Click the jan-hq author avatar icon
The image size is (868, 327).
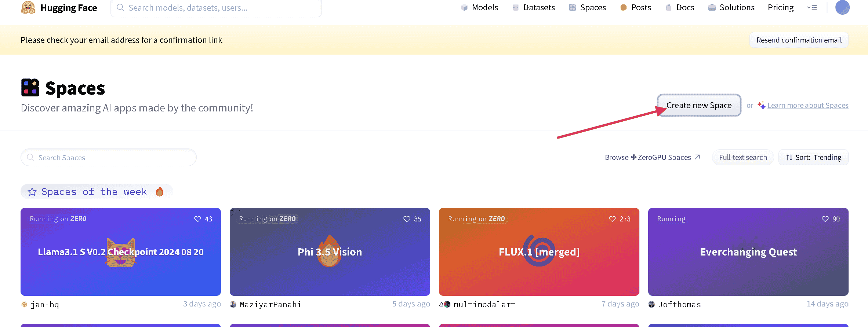click(24, 304)
